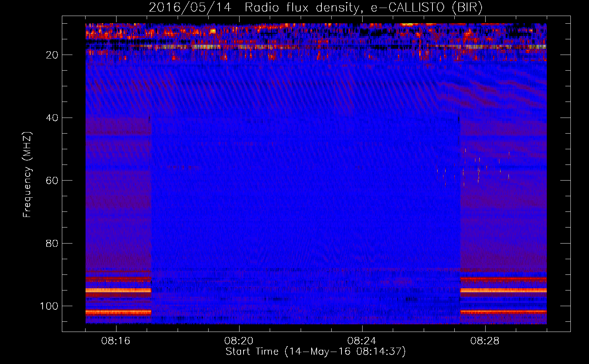This screenshot has width=589, height=364.
Task: Click the 20 frequency tick label
Action: (52, 55)
